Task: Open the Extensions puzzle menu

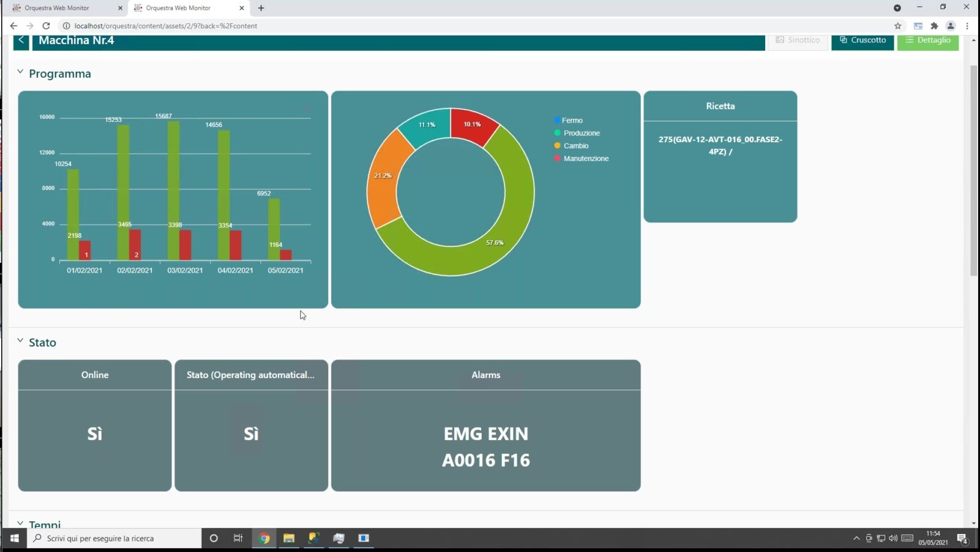Action: (935, 26)
